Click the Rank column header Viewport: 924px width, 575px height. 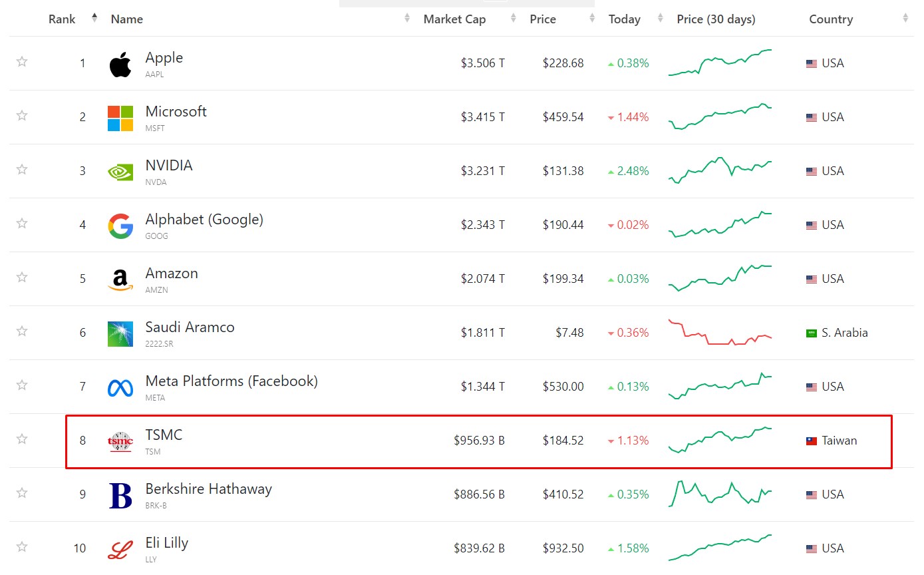[x=62, y=19]
